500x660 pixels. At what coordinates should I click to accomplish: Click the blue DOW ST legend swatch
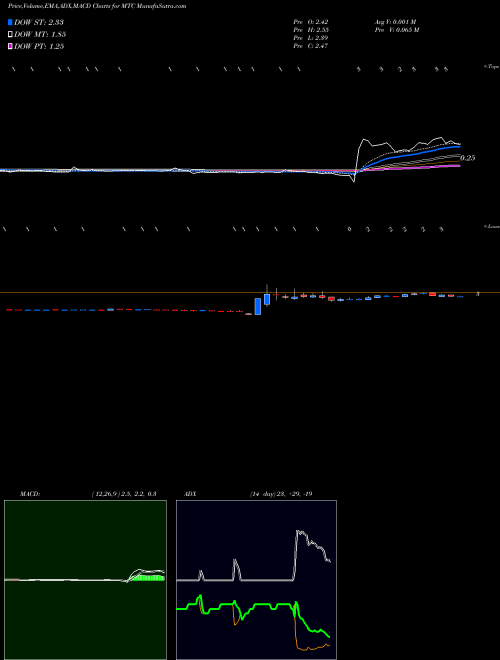10,22
